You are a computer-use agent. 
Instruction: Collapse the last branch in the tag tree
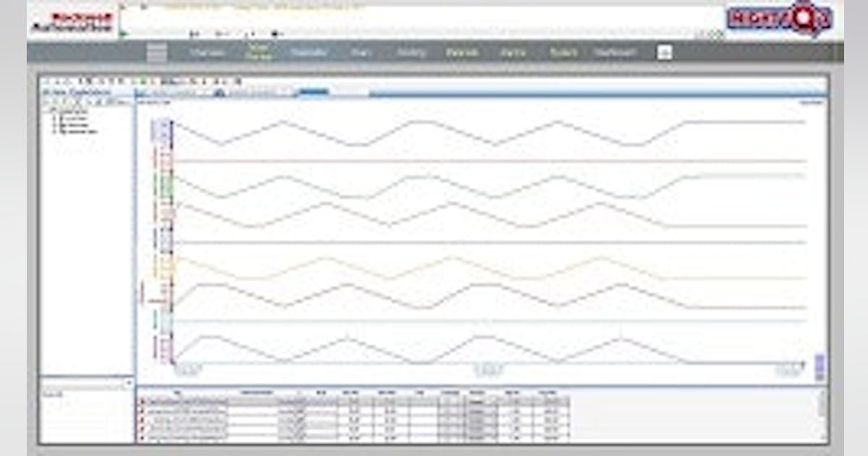(x=54, y=132)
